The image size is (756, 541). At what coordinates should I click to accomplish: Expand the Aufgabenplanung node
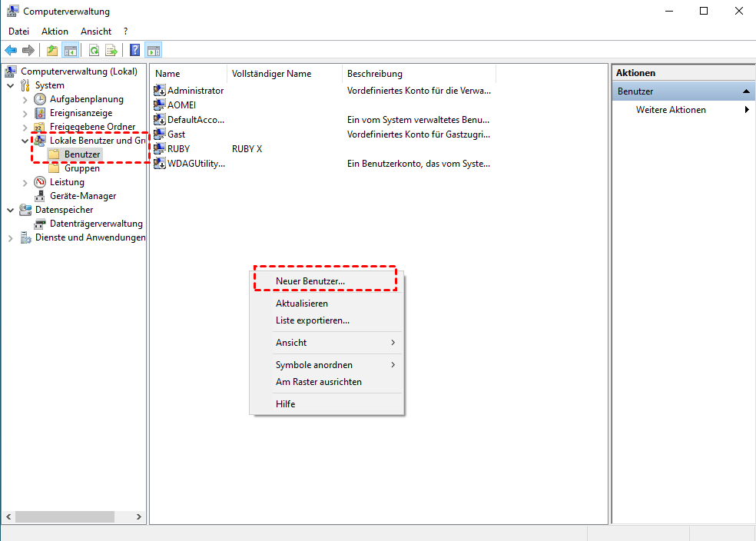25,100
